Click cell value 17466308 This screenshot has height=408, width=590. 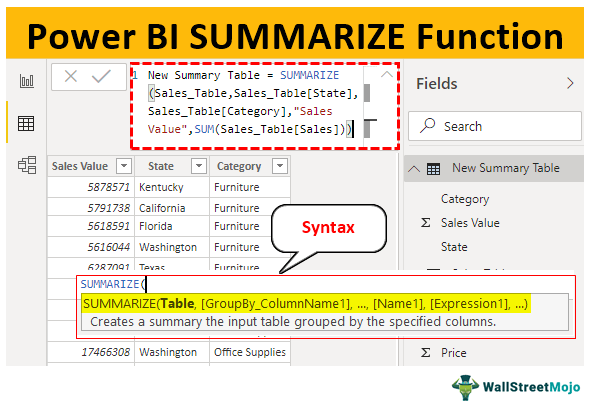[106, 352]
